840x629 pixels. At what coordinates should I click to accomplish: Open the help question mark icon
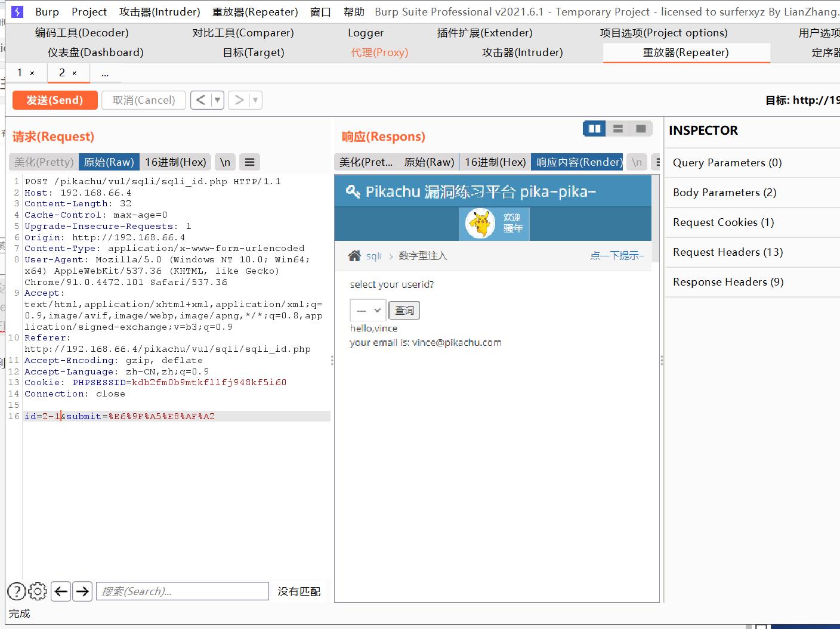coord(17,591)
